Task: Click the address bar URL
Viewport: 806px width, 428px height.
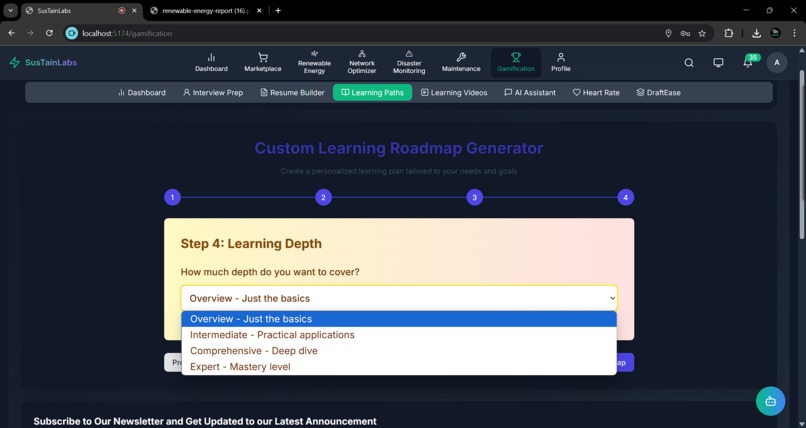Action: pos(127,33)
